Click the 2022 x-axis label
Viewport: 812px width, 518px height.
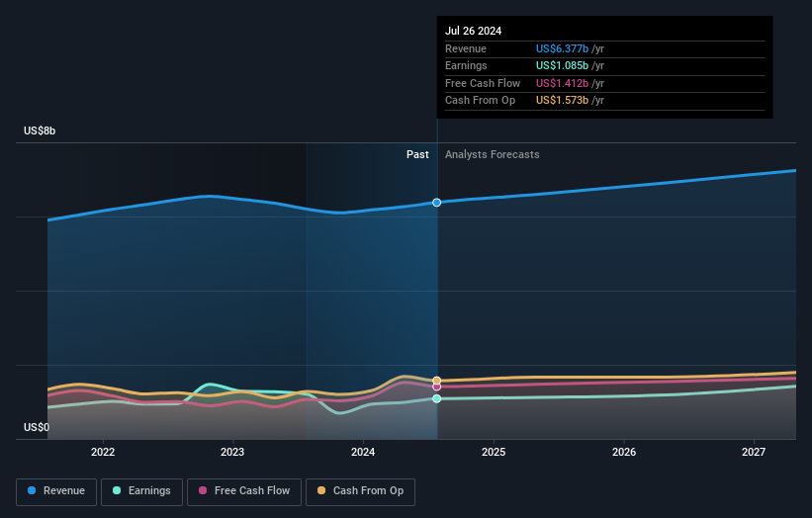103,452
